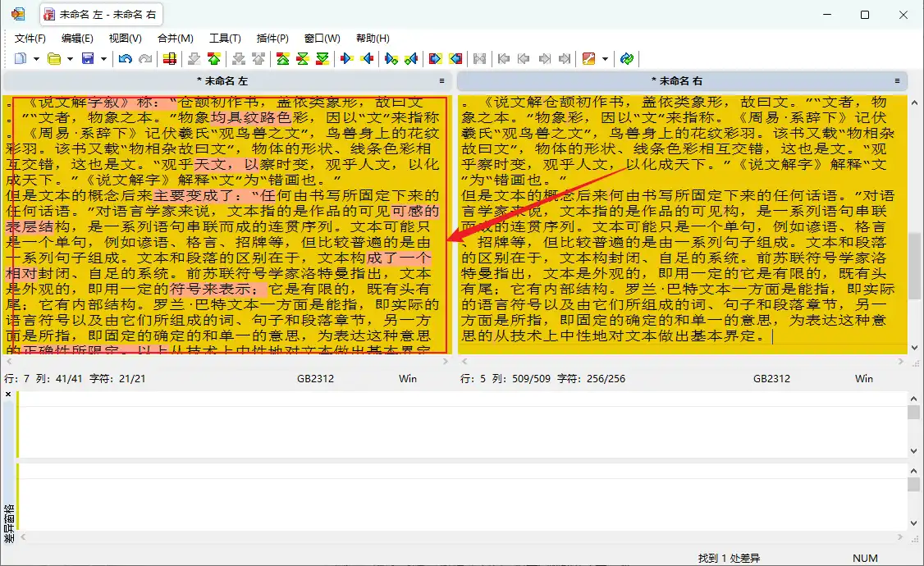Click the Copy to Right icon

click(x=347, y=58)
